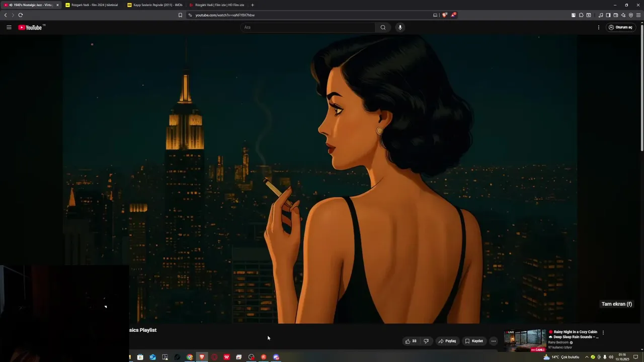The image size is (644, 362).
Task: Start voice search with the microphone
Action: coord(400,27)
